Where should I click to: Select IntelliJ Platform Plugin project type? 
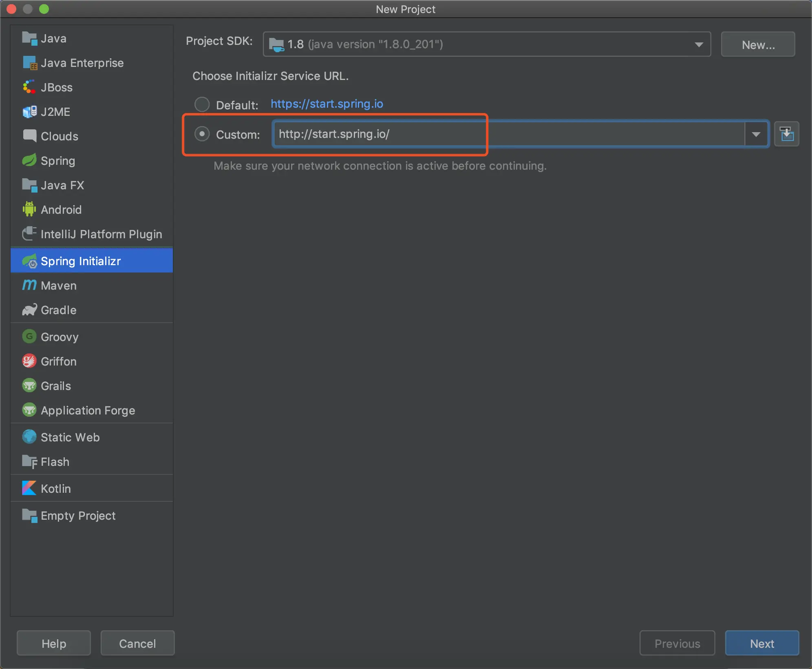click(101, 234)
